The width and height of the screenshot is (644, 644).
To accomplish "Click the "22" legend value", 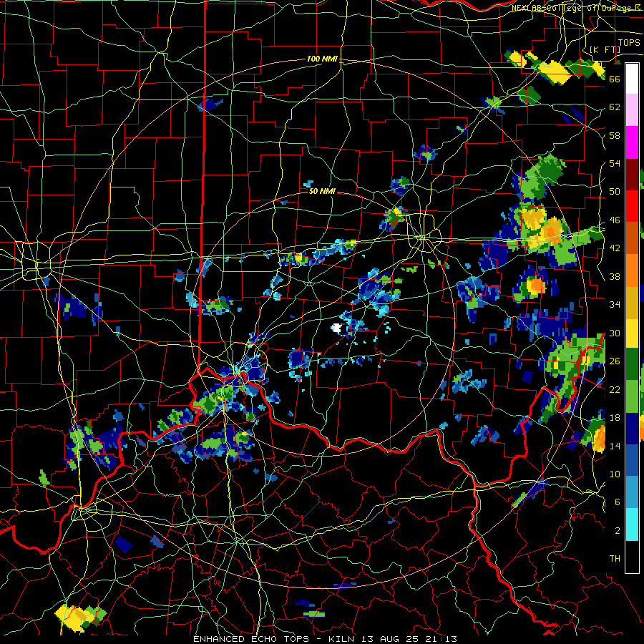I will pyautogui.click(x=615, y=390).
